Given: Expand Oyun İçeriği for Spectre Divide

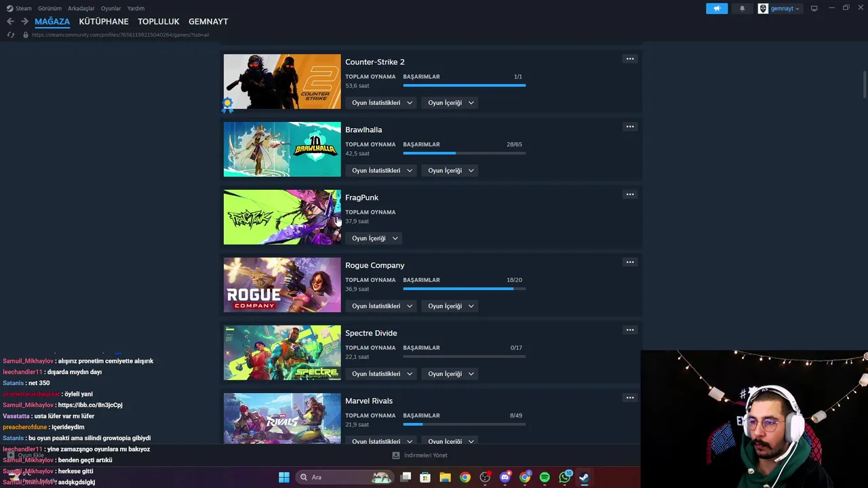Looking at the screenshot, I should pyautogui.click(x=451, y=374).
